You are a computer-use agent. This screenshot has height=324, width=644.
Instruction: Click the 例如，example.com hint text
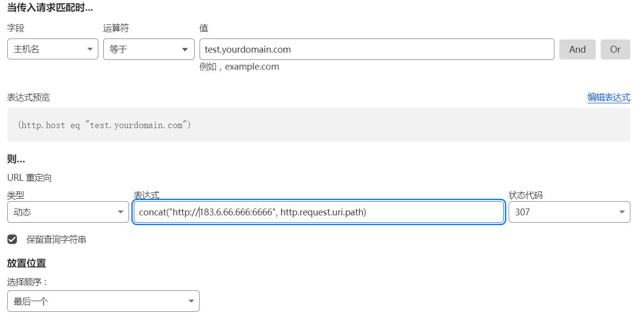pyautogui.click(x=239, y=67)
